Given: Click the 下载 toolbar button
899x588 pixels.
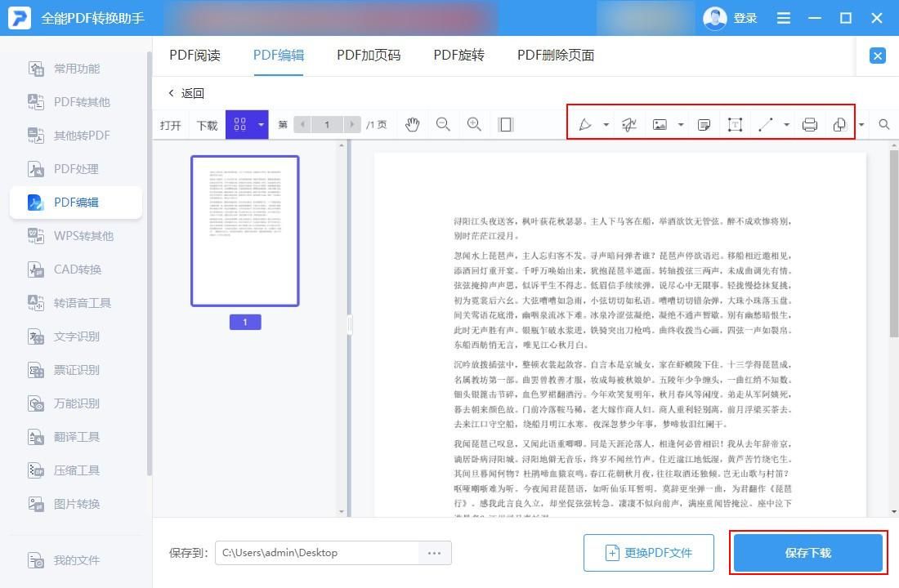Looking at the screenshot, I should tap(207, 126).
